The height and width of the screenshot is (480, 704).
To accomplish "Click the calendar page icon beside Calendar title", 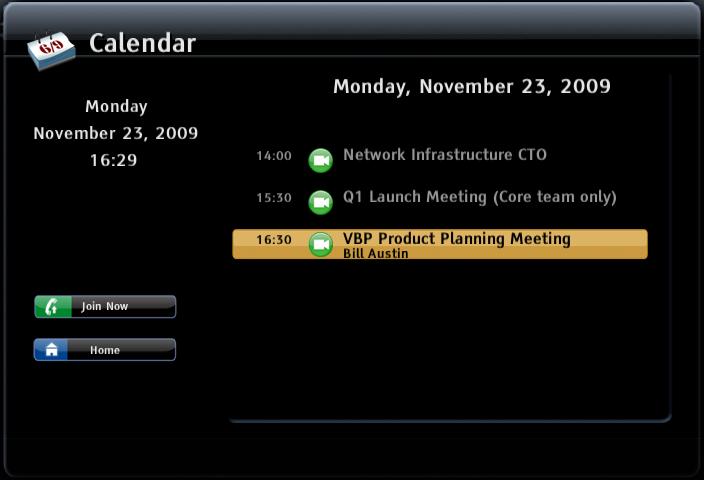I will click(x=51, y=50).
